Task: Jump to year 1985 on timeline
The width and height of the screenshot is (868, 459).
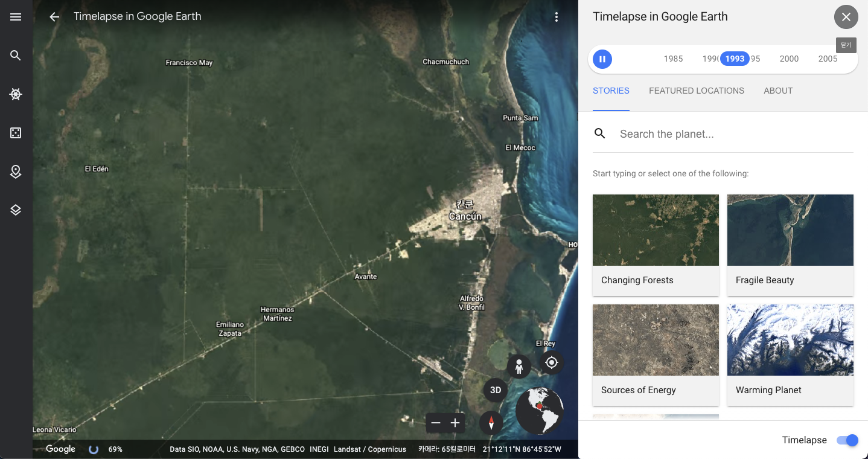Action: pos(673,59)
